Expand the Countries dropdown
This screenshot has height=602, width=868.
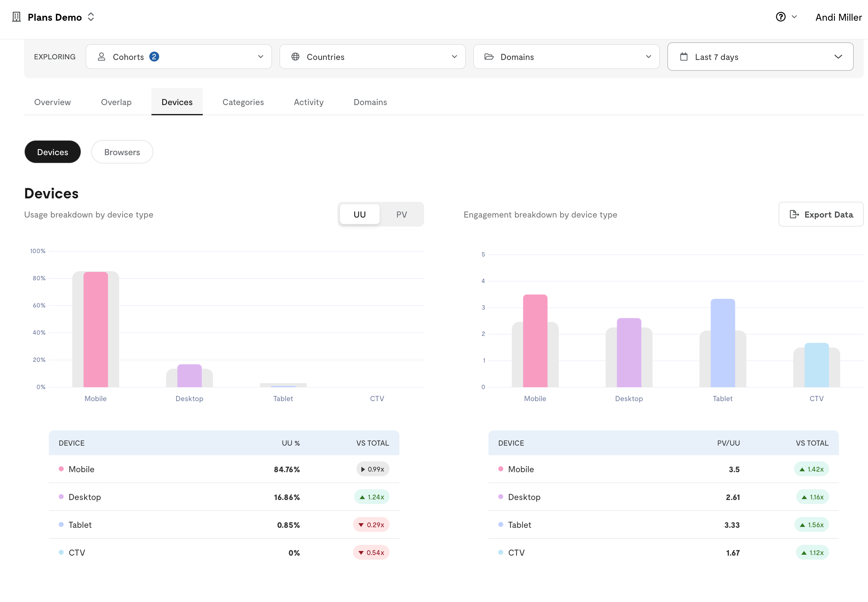point(372,57)
